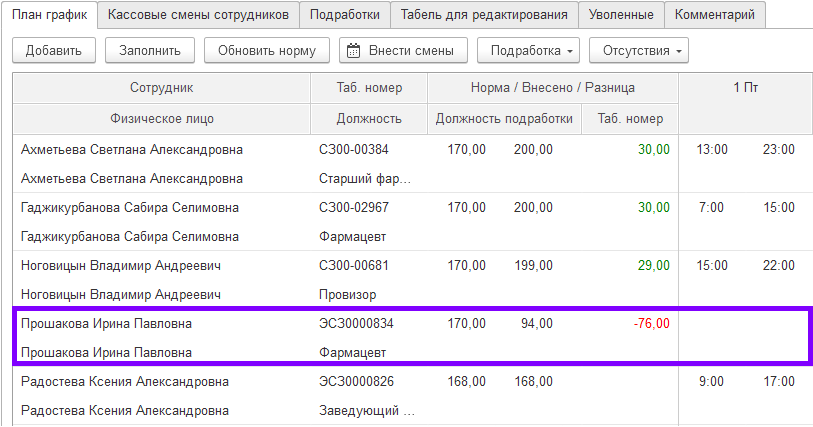This screenshot has width=813, height=427.
Task: Click the 13:00 shift start cell
Action: click(711, 150)
